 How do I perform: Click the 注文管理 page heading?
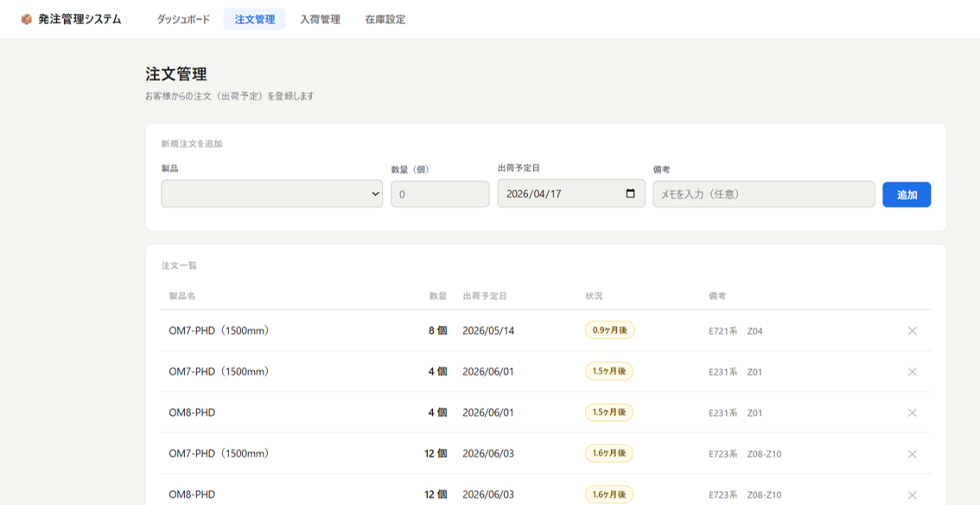tap(176, 74)
